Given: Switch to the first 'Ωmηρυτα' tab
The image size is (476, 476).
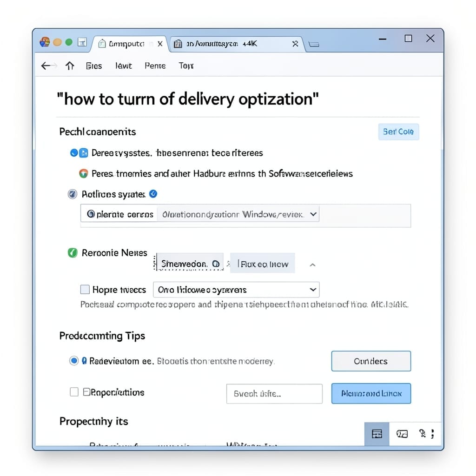Looking at the screenshot, I should pyautogui.click(x=128, y=44).
